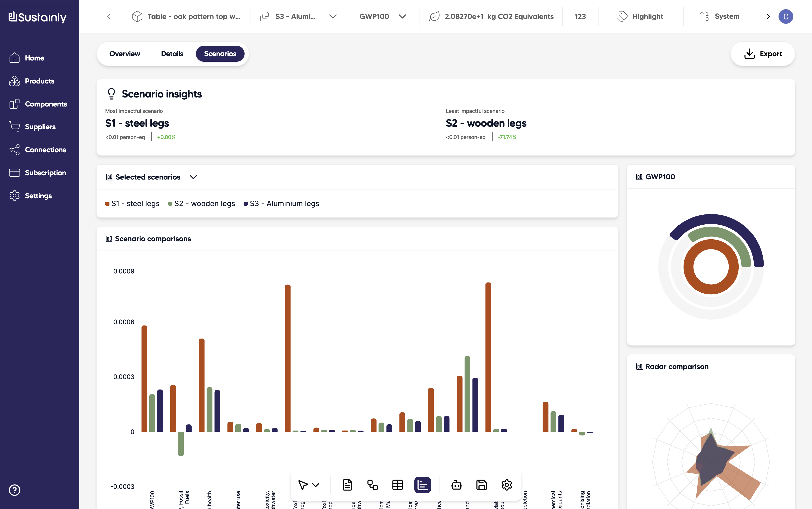Click the floppy disk save icon
Screen dimensions: 812x509
(482, 485)
